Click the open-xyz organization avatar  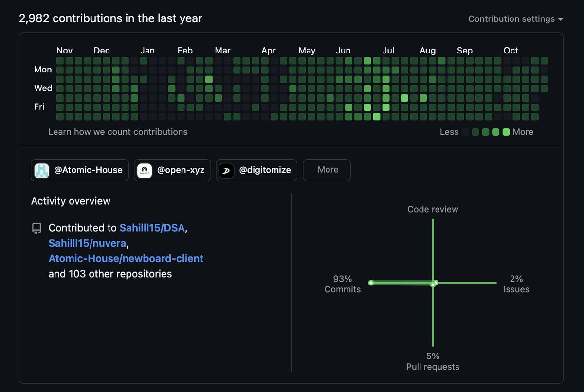pyautogui.click(x=145, y=170)
